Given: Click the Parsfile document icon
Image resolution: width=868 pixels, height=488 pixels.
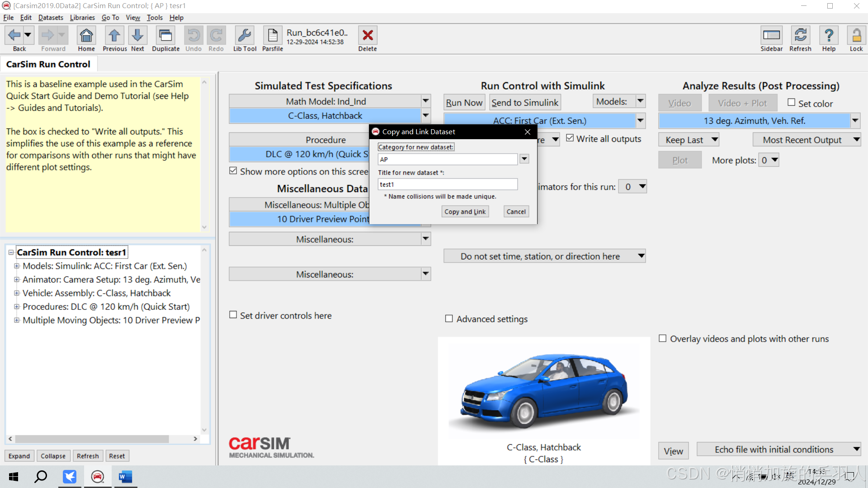Looking at the screenshot, I should (273, 35).
